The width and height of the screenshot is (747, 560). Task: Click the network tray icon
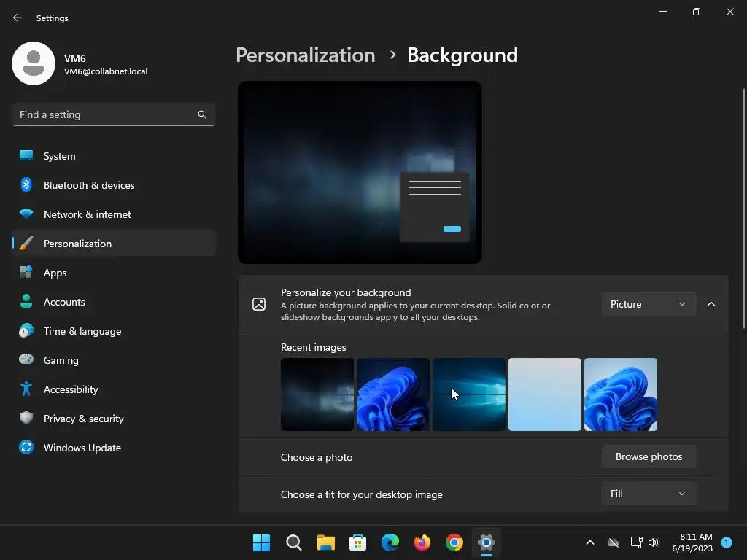coord(636,542)
